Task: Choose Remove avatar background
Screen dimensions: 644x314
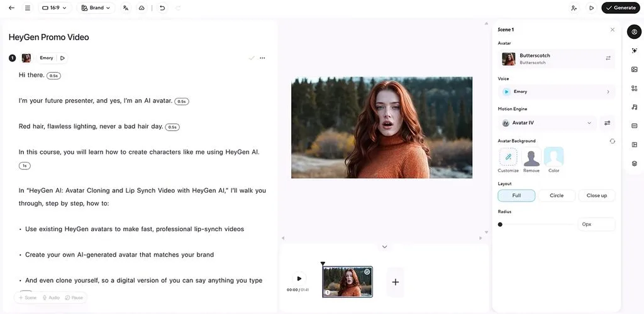Action: pyautogui.click(x=531, y=160)
